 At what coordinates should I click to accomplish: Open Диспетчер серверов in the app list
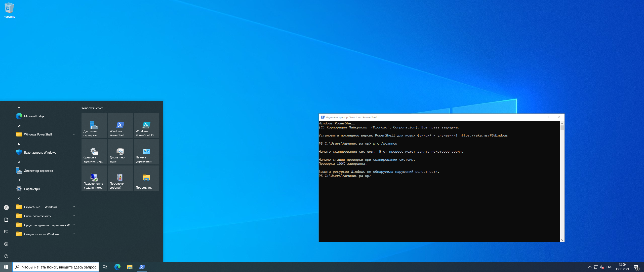coord(45,171)
